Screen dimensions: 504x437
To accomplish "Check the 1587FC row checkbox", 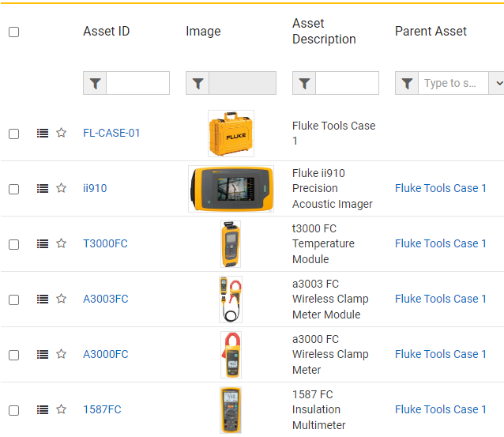I will pyautogui.click(x=13, y=410).
